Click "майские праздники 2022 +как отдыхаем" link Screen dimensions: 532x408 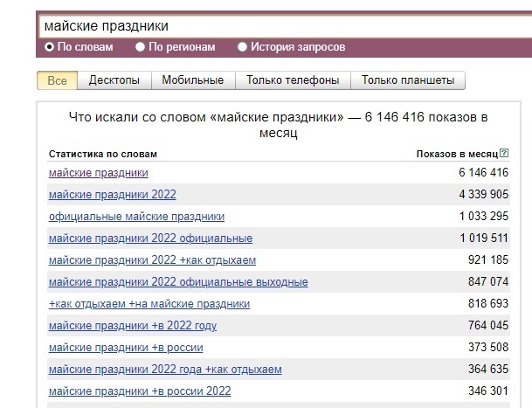tap(152, 260)
